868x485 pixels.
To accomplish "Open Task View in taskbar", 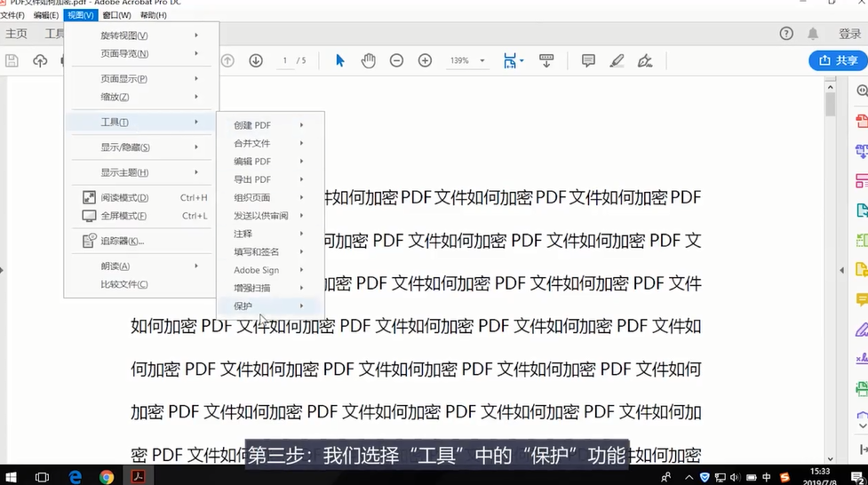I will [x=42, y=476].
